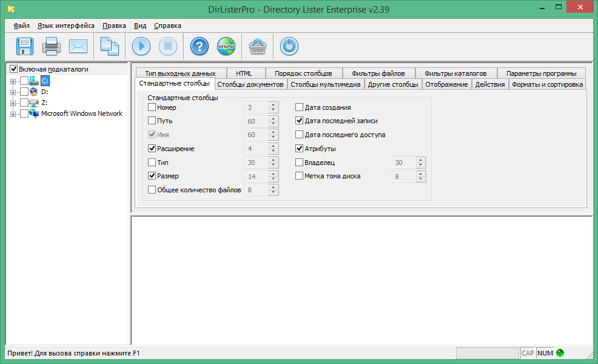Enable the Дата создания checkbox

pyautogui.click(x=300, y=107)
